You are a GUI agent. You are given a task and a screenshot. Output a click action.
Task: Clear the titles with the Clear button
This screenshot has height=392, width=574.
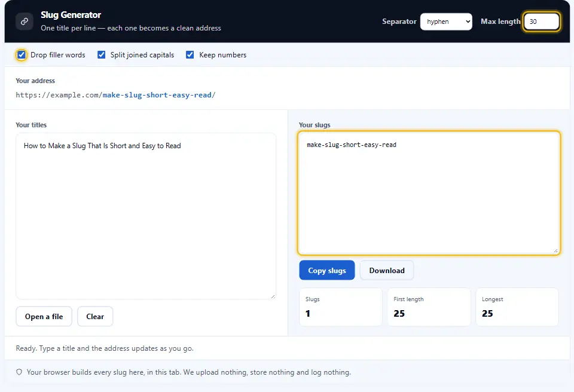(x=95, y=317)
